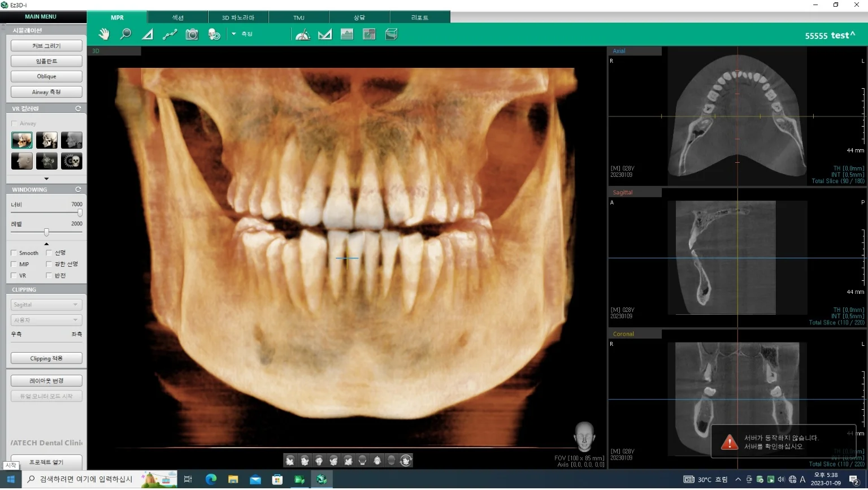
Task: Choose dark transparent skull VR preset
Action: 47,161
